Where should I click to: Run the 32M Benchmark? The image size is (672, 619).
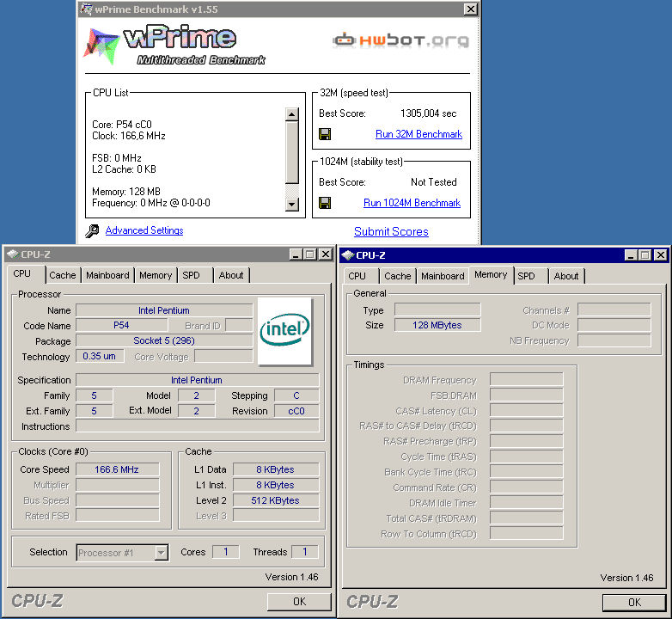point(418,134)
